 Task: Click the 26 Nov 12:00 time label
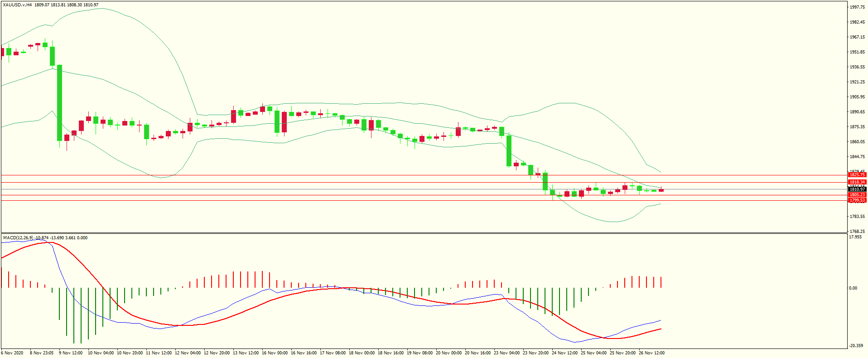pyautogui.click(x=651, y=353)
